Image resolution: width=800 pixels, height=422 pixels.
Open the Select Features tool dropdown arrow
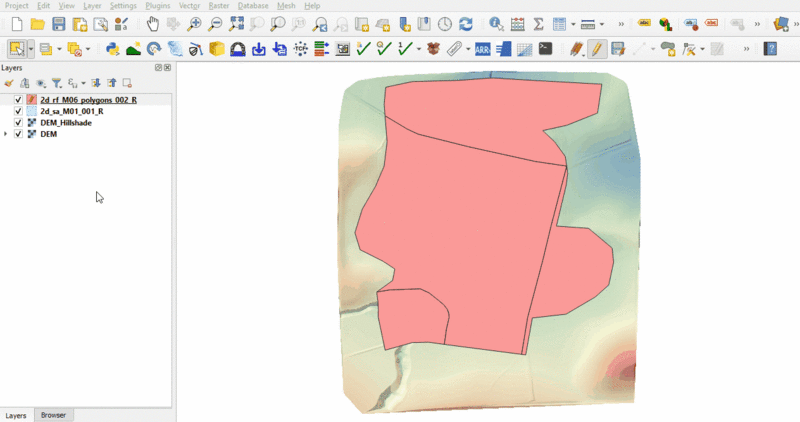[x=31, y=48]
